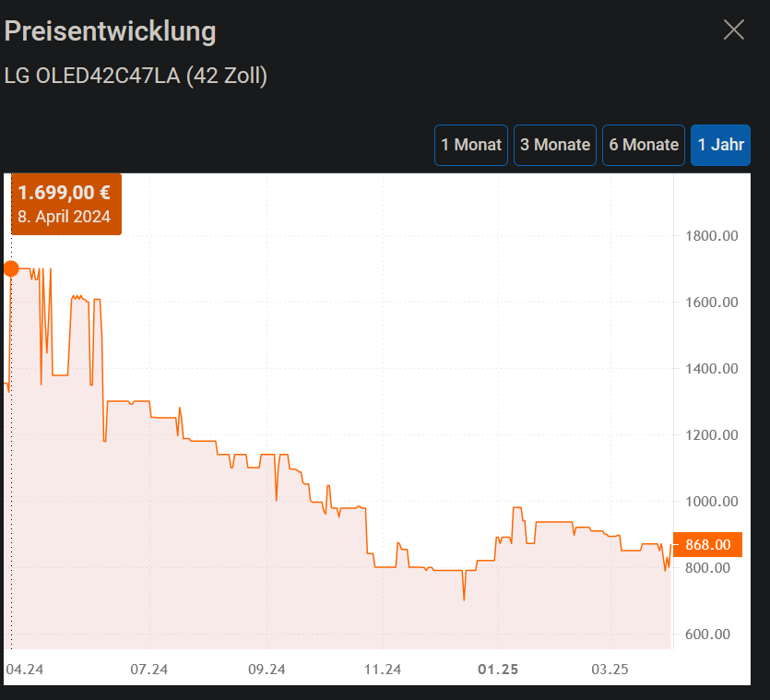The width and height of the screenshot is (770, 700).
Task: Select the Preisentwicklung heading
Action: pos(110,30)
